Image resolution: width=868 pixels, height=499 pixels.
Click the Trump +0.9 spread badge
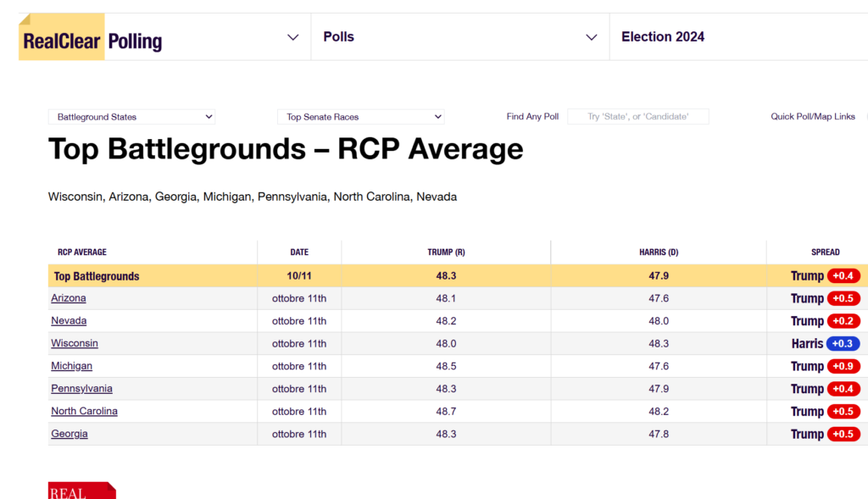tap(843, 366)
